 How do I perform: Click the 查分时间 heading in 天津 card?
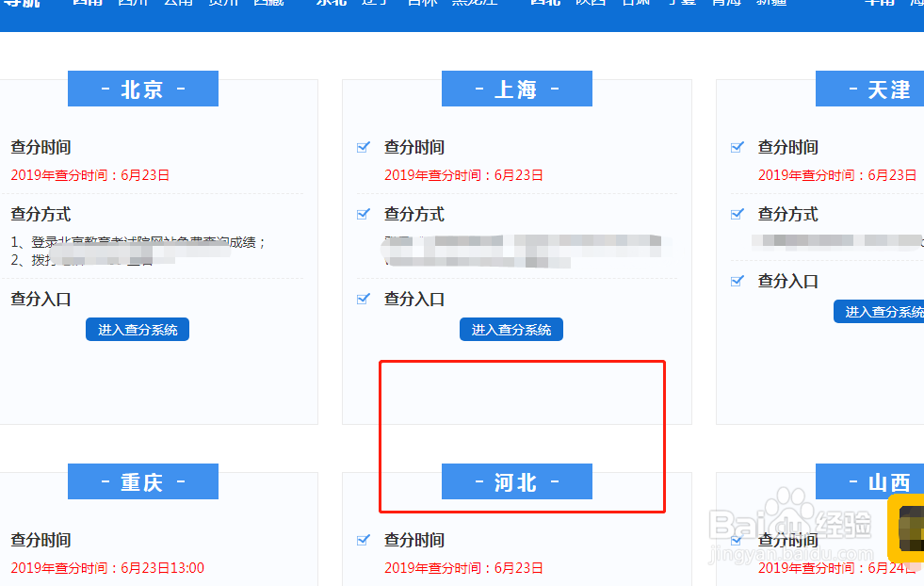coord(787,147)
